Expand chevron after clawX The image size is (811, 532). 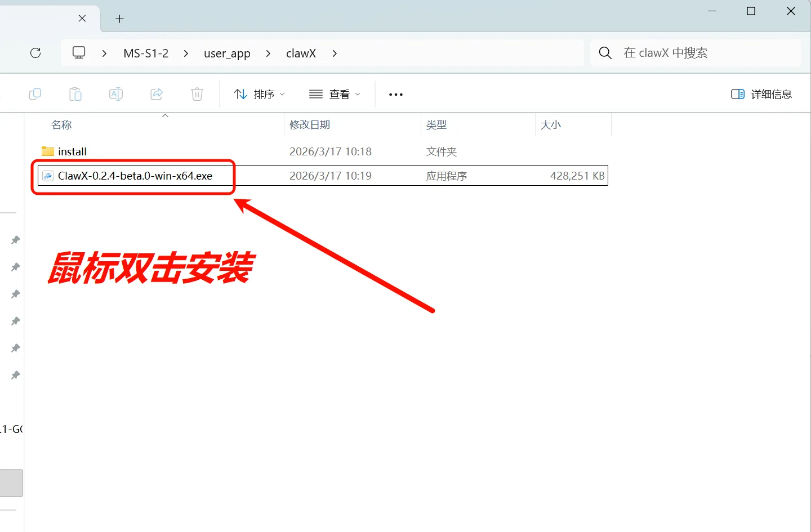335,53
